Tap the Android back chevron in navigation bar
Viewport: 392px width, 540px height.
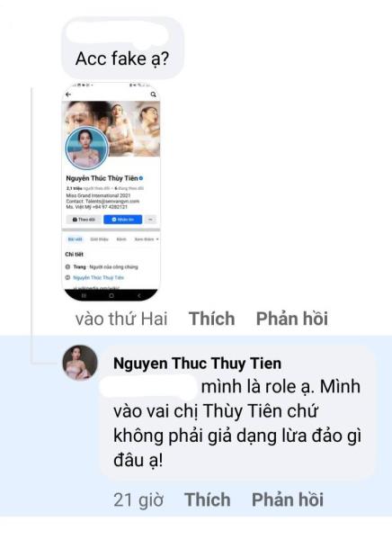pos(139,295)
